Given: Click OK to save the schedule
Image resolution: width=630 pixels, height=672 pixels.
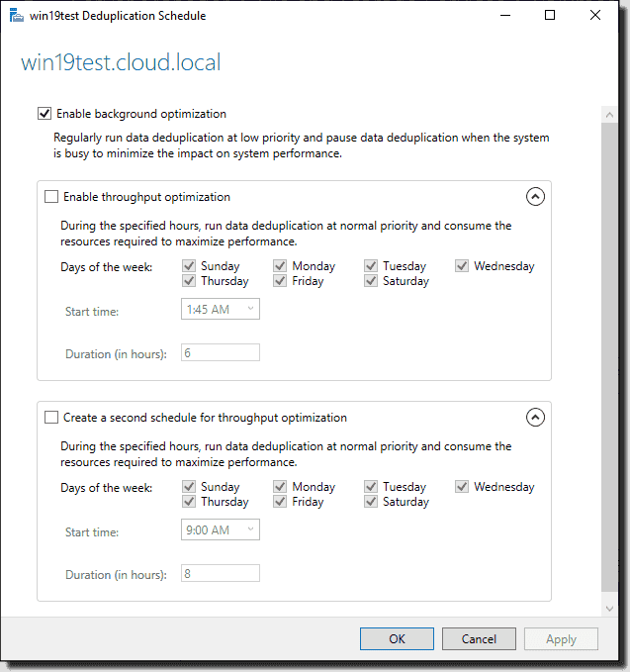Looking at the screenshot, I should tap(397, 639).
